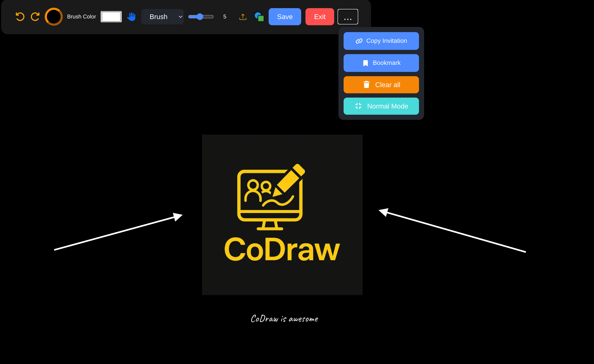The width and height of the screenshot is (594, 364).
Task: Click the Brush Color label
Action: (81, 17)
